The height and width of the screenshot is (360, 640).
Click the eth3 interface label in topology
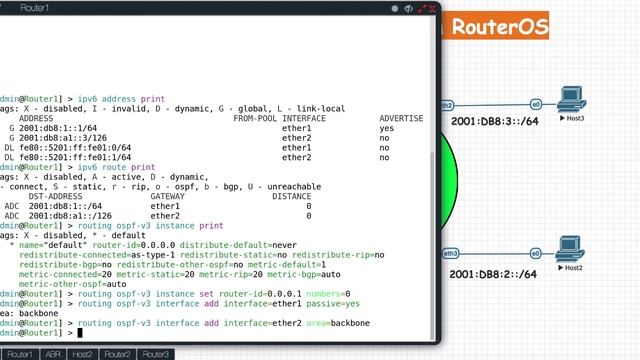[450, 253]
